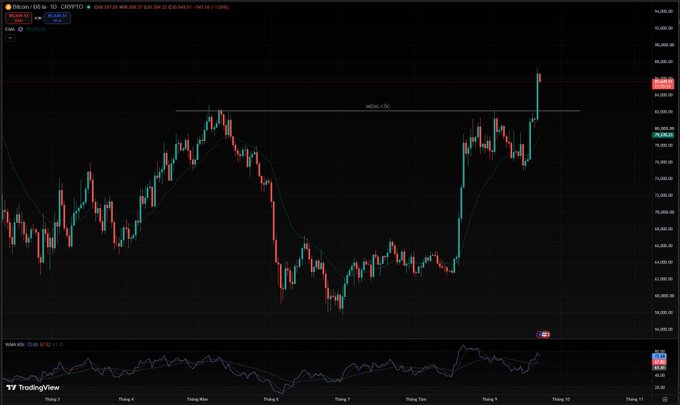
Task: Click the purple EMA indicator source icon
Action: 20,29
